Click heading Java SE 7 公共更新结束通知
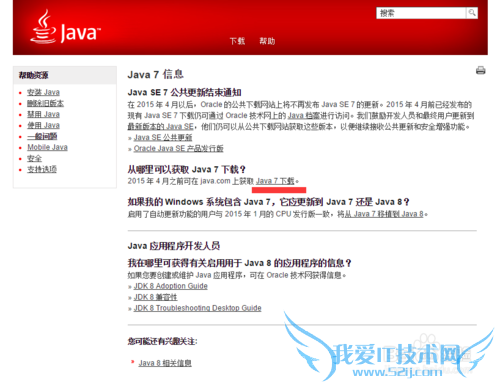This screenshot has width=500, height=387. tap(184, 92)
